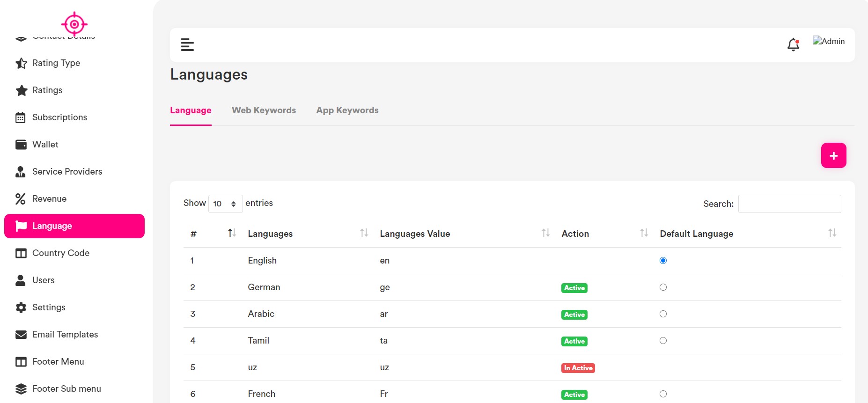Open Service Providers in sidebar
The width and height of the screenshot is (868, 403).
click(x=67, y=172)
